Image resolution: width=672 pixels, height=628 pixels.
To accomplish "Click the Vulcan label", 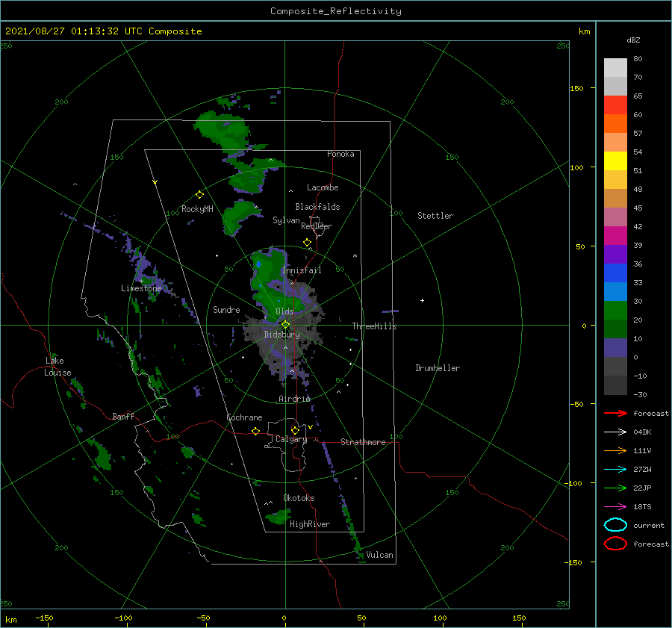I will tap(379, 555).
